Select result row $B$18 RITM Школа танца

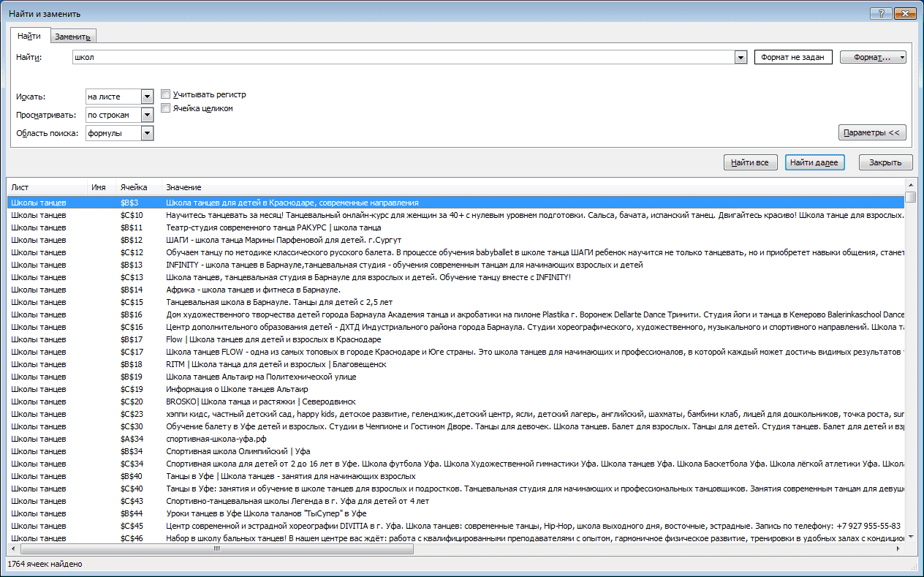pos(455,364)
